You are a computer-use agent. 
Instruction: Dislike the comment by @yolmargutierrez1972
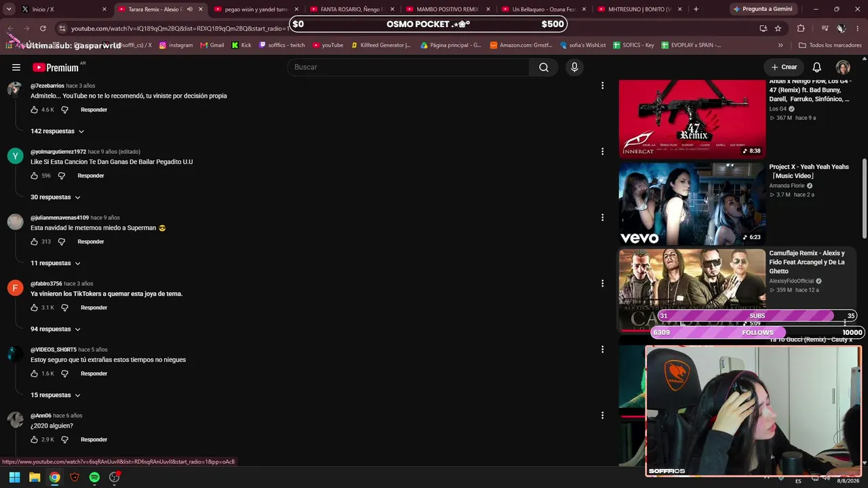pos(62,176)
